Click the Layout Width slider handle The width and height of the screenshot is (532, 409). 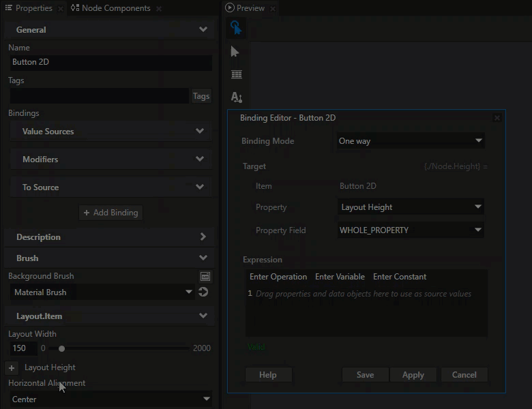(x=62, y=348)
